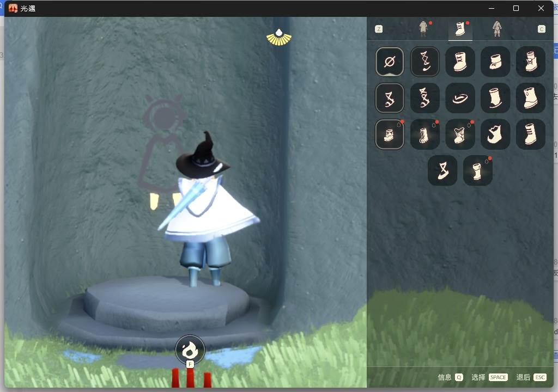Click the C next-category key button
Image resolution: width=558 pixels, height=392 pixels.
pos(541,29)
